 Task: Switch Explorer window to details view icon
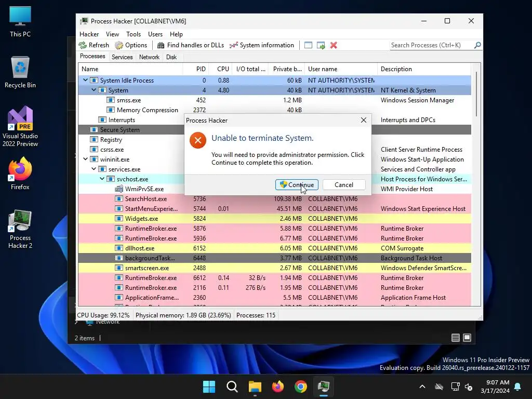click(456, 338)
